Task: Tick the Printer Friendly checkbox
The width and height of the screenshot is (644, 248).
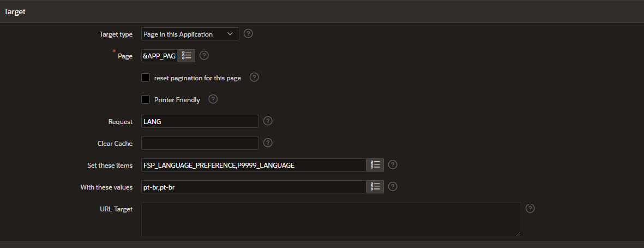Action: pos(146,99)
